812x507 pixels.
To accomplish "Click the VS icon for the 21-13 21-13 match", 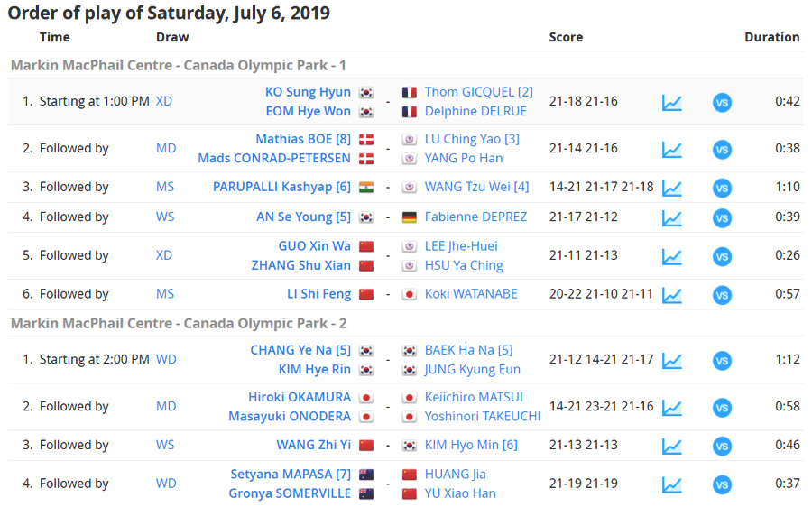I will (x=722, y=446).
